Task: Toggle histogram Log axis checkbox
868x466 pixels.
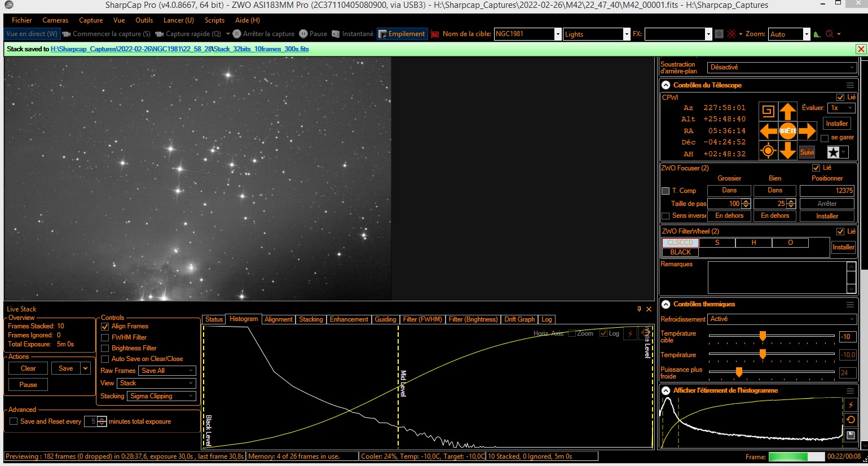Action: (603, 333)
